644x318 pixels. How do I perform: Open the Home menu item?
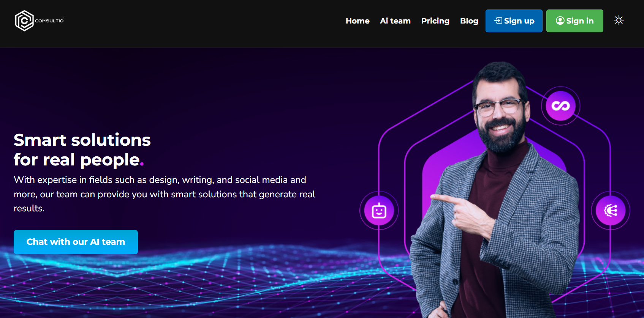[x=358, y=21]
